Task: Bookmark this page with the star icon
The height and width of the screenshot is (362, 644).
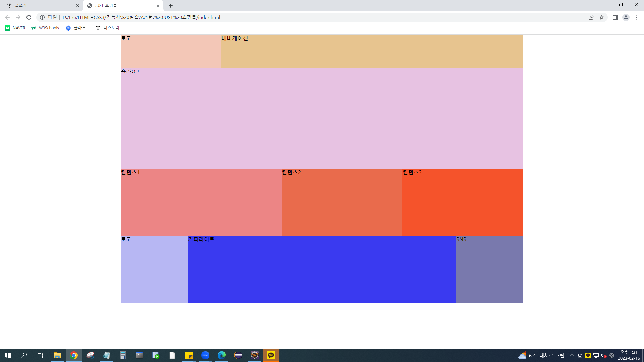Action: coord(602,17)
